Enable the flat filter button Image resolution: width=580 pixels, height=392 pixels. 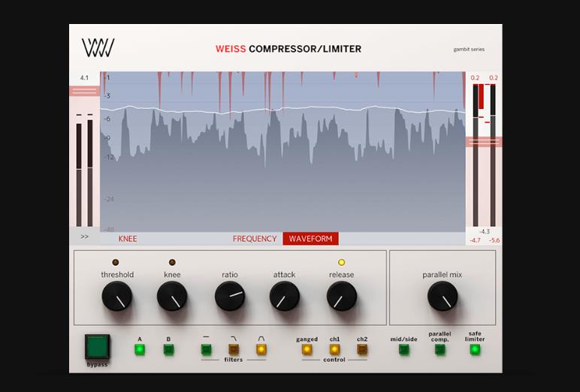pos(206,349)
